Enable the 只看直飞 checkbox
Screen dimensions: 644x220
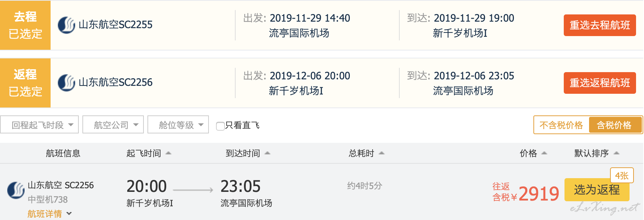220,126
